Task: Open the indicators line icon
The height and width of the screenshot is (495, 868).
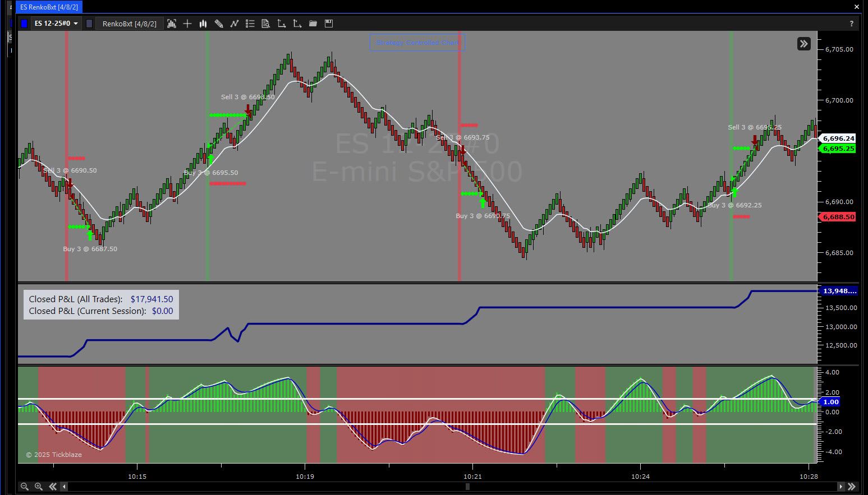Action: pos(235,24)
